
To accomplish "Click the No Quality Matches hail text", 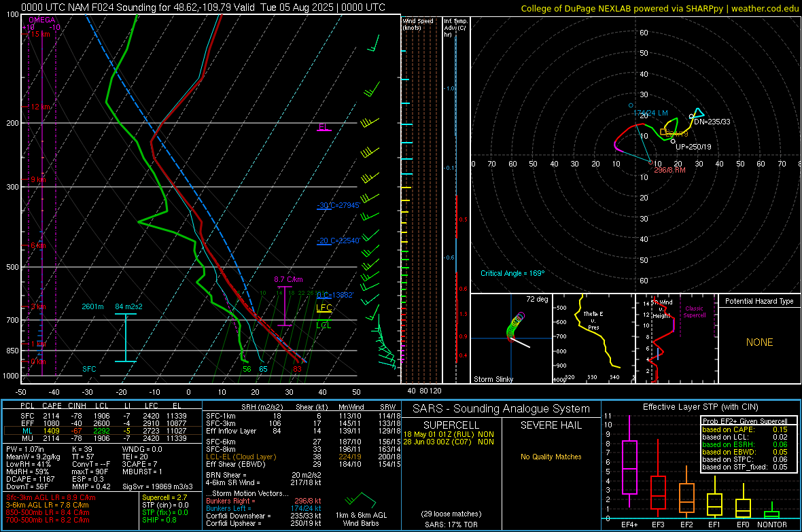I will 551,457.
